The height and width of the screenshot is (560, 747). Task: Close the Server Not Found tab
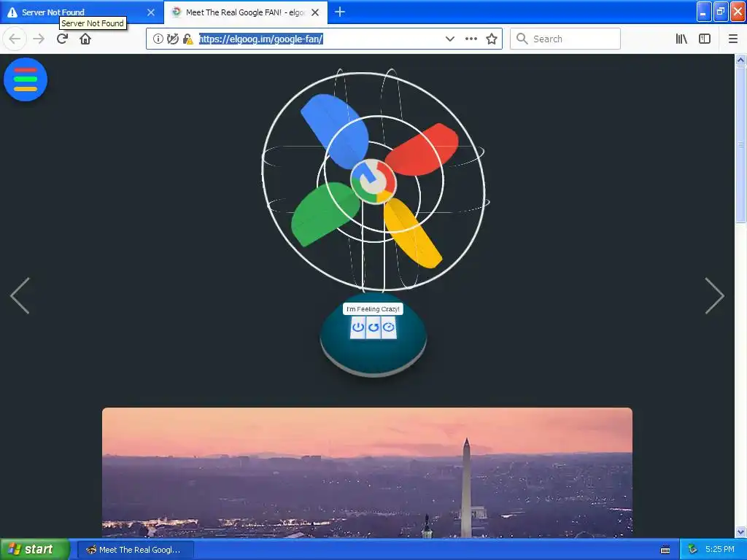click(151, 12)
